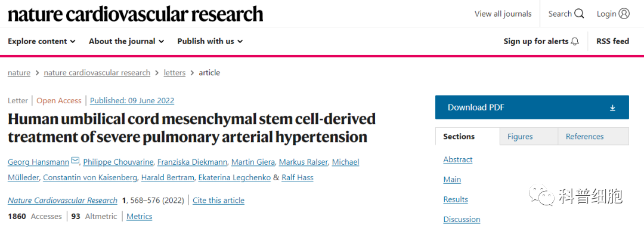Viewport: 644px width, 225px height.
Task: Click the Download PDF button
Action: coord(532,107)
